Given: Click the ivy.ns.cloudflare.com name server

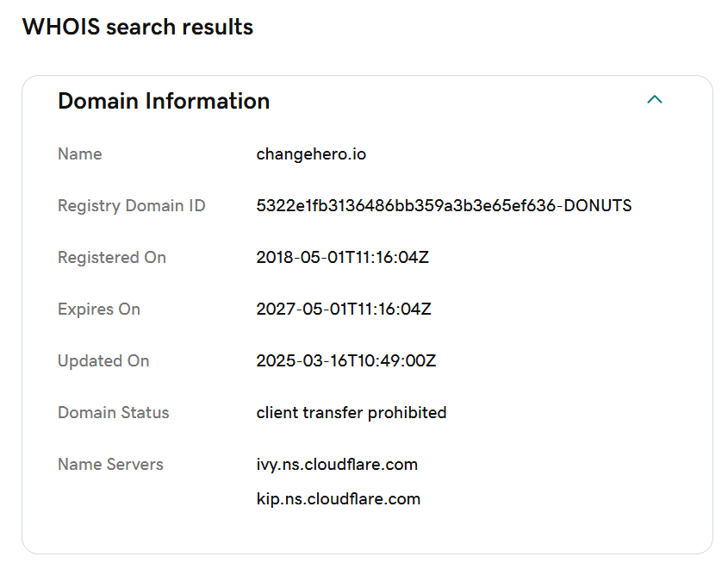Looking at the screenshot, I should (x=337, y=464).
